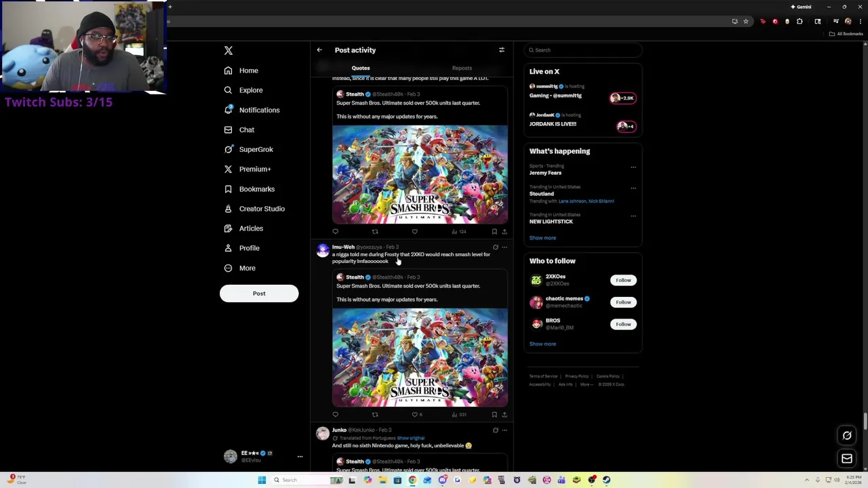Switch to the Quotes tab

point(361,68)
